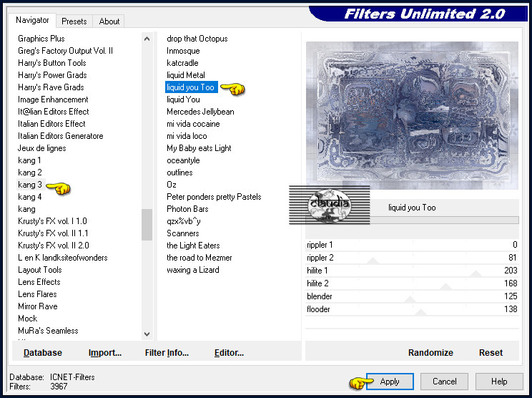This screenshot has width=532, height=398.
Task: Choose the 'Inmosque' filter
Action: (x=183, y=51)
